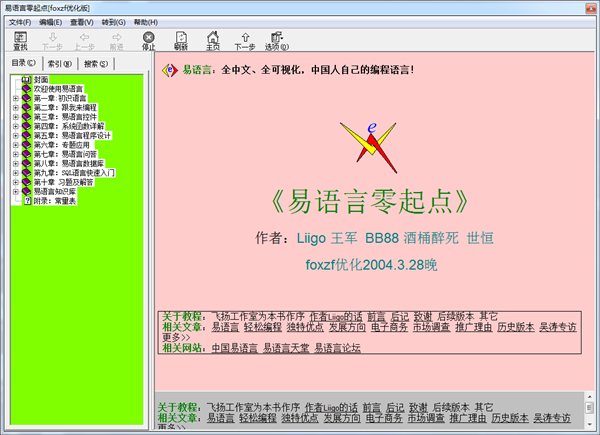Click the 易语言 logo icon in page header
The height and width of the screenshot is (435, 600).
point(170,70)
